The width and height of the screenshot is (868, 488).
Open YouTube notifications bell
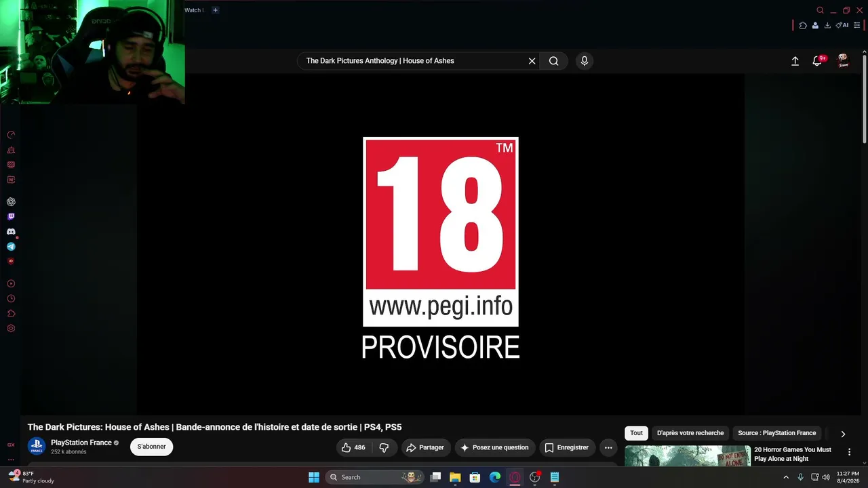pos(818,61)
